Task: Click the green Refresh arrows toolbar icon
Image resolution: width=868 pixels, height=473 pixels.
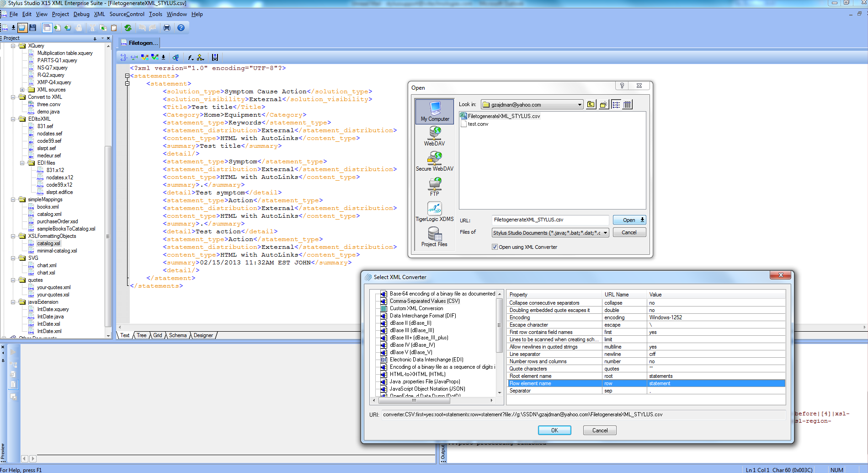Action: (x=128, y=28)
